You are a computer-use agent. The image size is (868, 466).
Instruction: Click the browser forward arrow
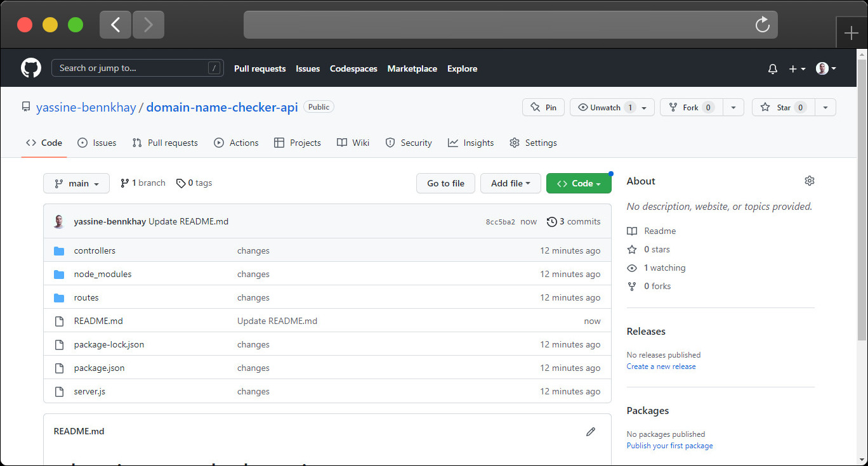148,25
